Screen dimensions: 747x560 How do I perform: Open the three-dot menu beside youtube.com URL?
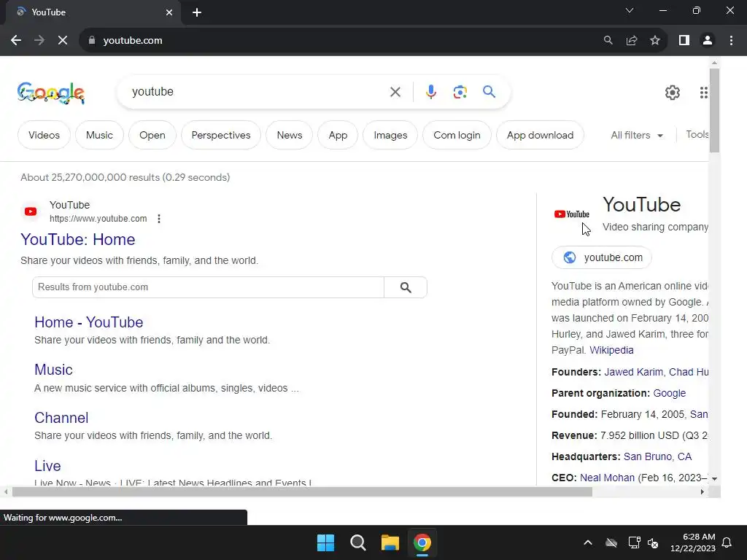(158, 219)
